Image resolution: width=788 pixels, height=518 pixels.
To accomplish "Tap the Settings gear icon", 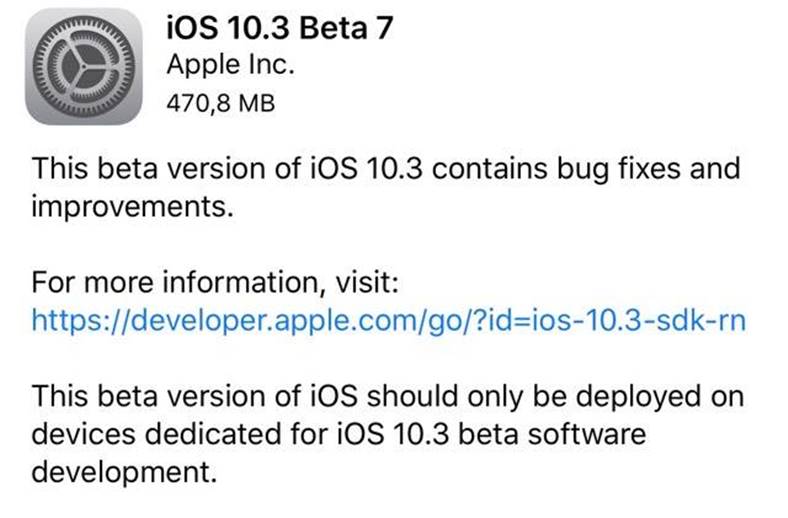I will (83, 66).
